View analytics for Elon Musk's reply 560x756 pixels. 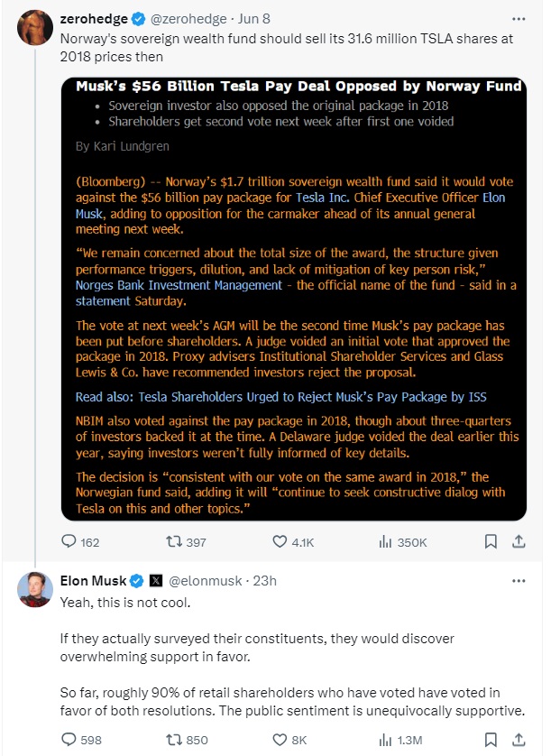point(385,740)
